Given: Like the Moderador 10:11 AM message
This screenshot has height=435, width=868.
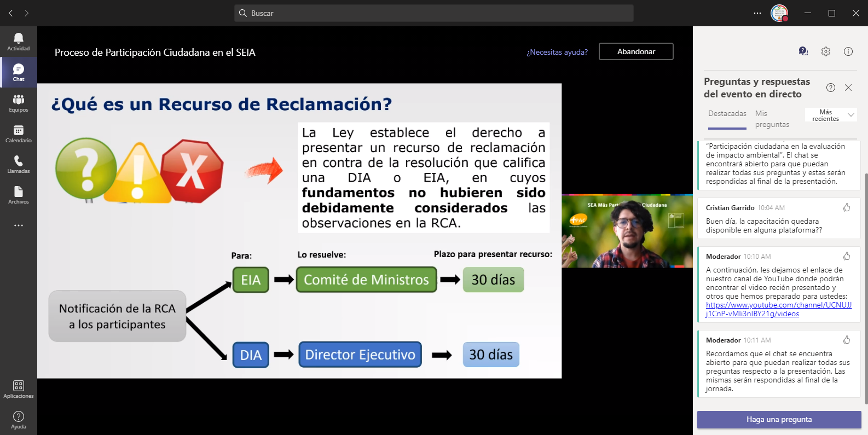Looking at the screenshot, I should pos(847,340).
